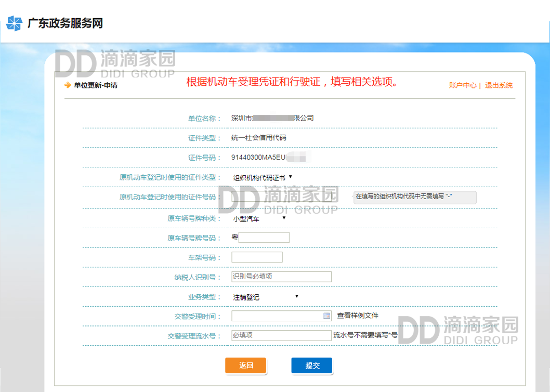Submit the form with 提交 button
Image resolution: width=550 pixels, height=392 pixels.
pos(312,365)
